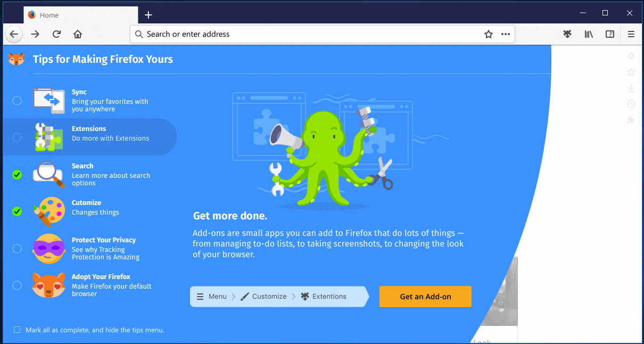Open page actions three-dot menu
This screenshot has width=644, height=344.
tap(506, 35)
